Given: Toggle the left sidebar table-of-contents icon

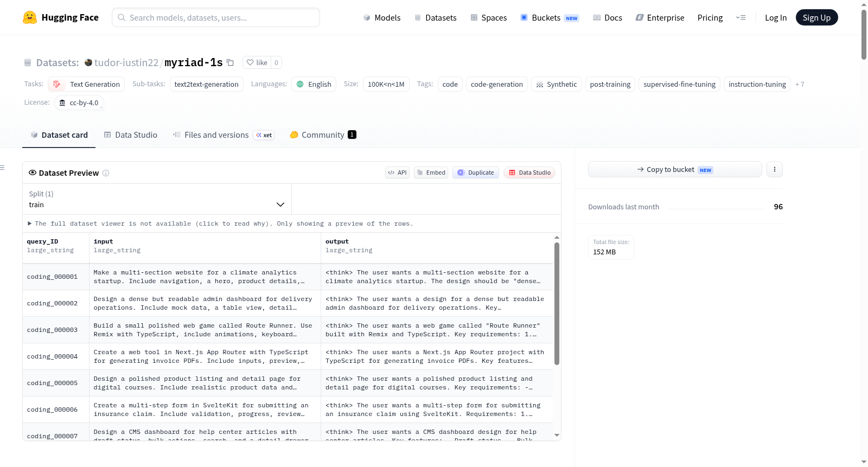Looking at the screenshot, I should [x=2, y=168].
